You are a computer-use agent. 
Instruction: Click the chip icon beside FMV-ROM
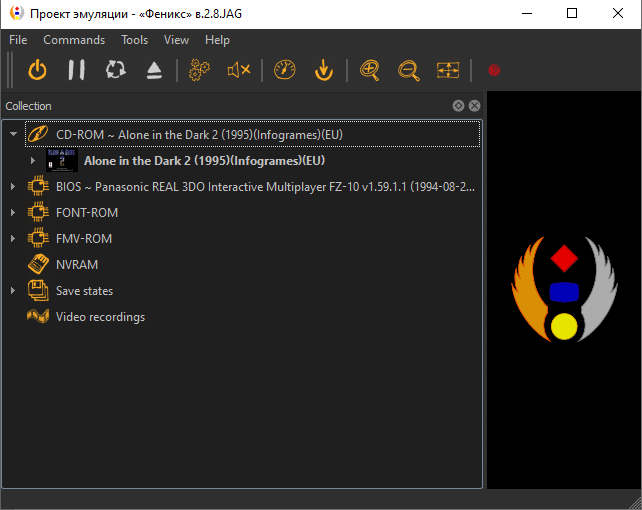38,239
